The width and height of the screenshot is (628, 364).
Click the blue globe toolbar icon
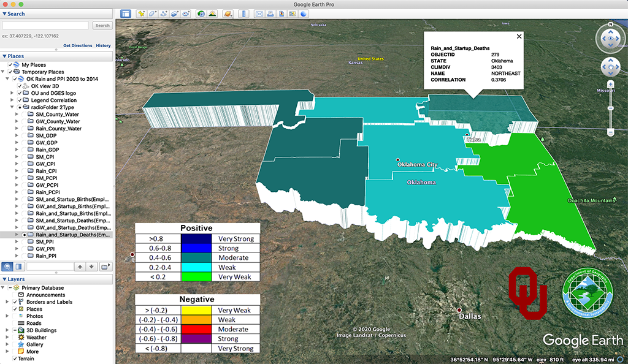(304, 13)
